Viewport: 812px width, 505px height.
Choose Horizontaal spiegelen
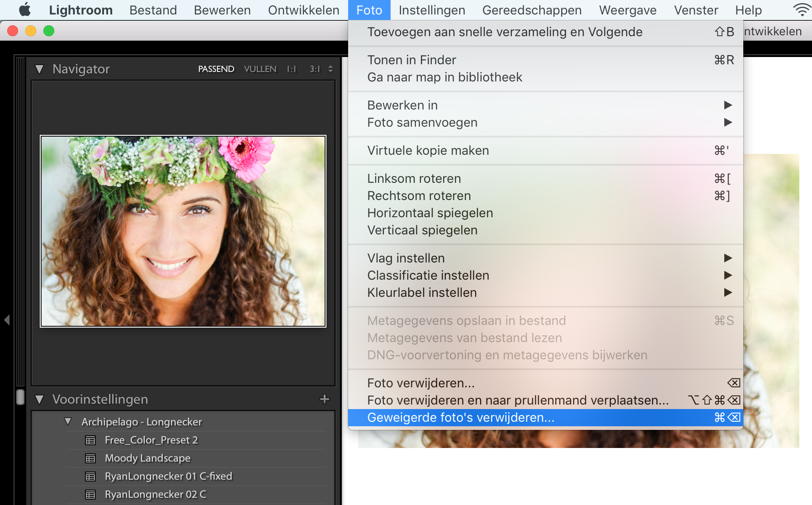tap(546, 213)
